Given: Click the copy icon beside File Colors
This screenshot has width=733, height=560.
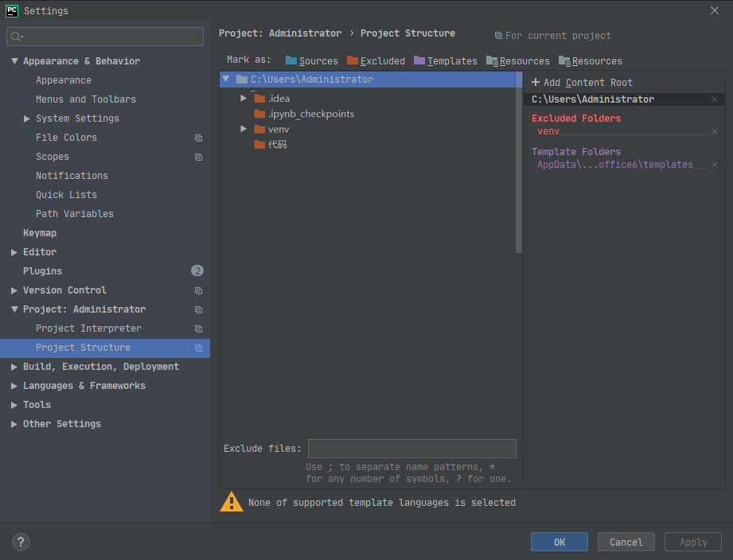Looking at the screenshot, I should (x=199, y=138).
